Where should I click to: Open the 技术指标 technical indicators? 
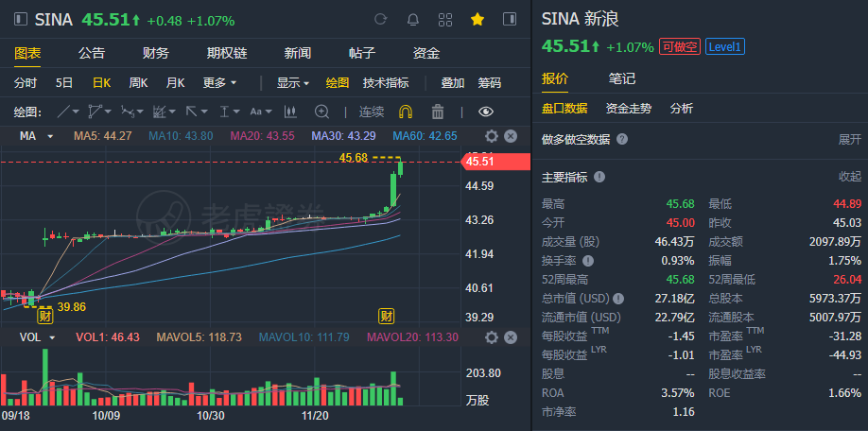pos(386,83)
